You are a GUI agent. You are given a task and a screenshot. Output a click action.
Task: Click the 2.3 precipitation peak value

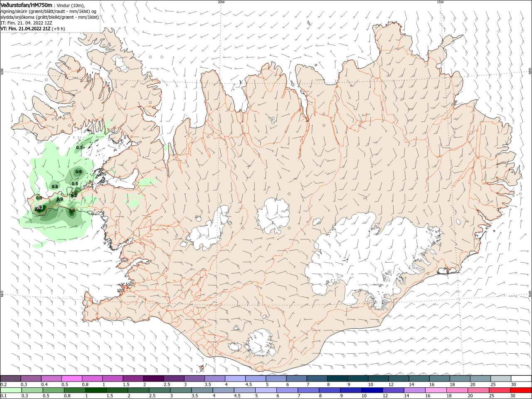(x=40, y=207)
